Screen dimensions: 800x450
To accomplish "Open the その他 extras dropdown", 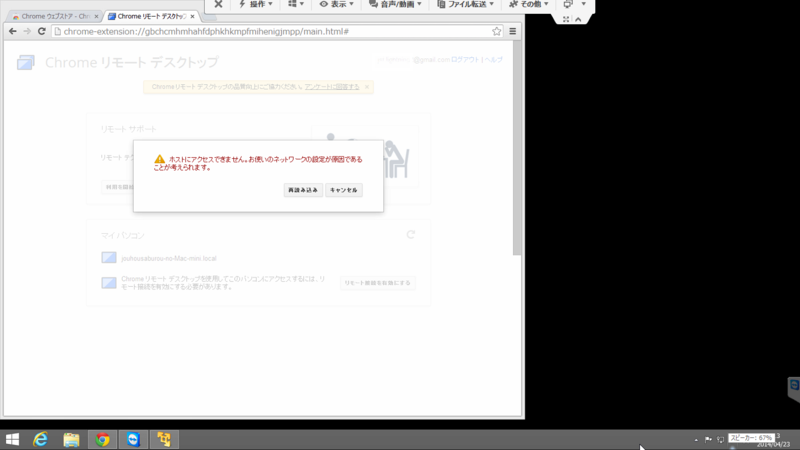I will click(x=529, y=4).
